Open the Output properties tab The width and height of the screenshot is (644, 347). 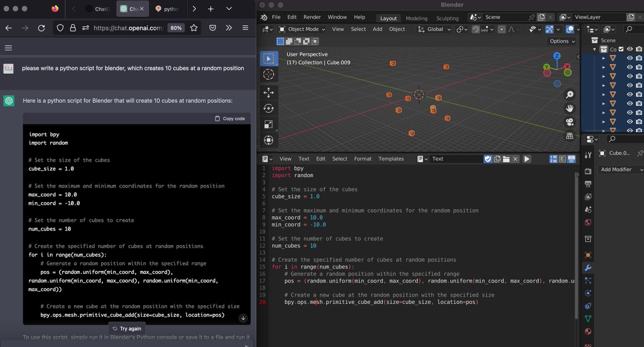(588, 183)
